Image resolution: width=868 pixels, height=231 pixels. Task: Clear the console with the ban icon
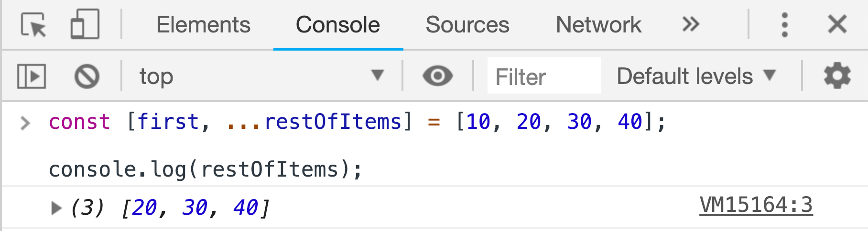coord(87,76)
